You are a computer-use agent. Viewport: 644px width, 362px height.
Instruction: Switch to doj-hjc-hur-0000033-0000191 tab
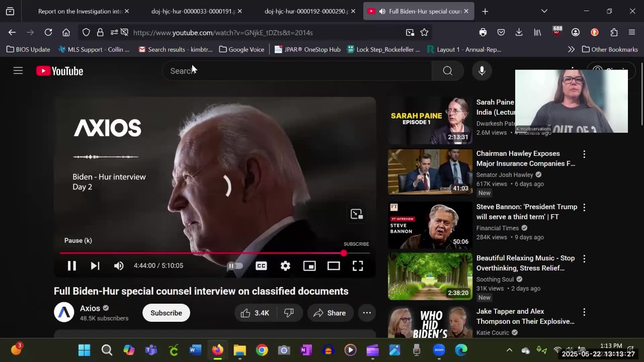click(194, 11)
